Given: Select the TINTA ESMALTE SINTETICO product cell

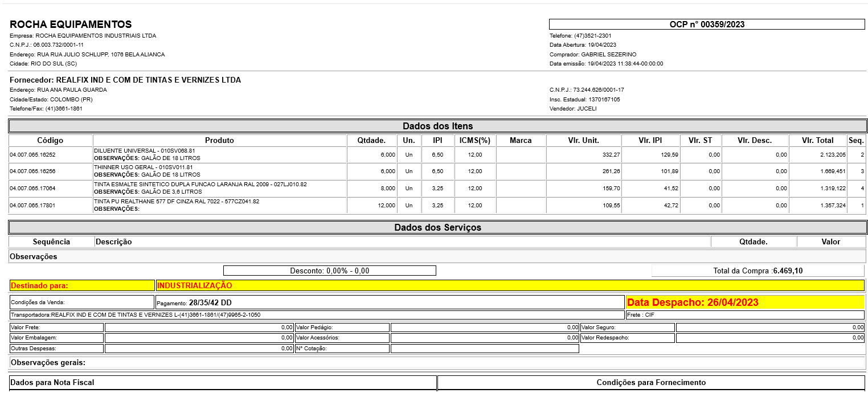Looking at the screenshot, I should pyautogui.click(x=220, y=189).
